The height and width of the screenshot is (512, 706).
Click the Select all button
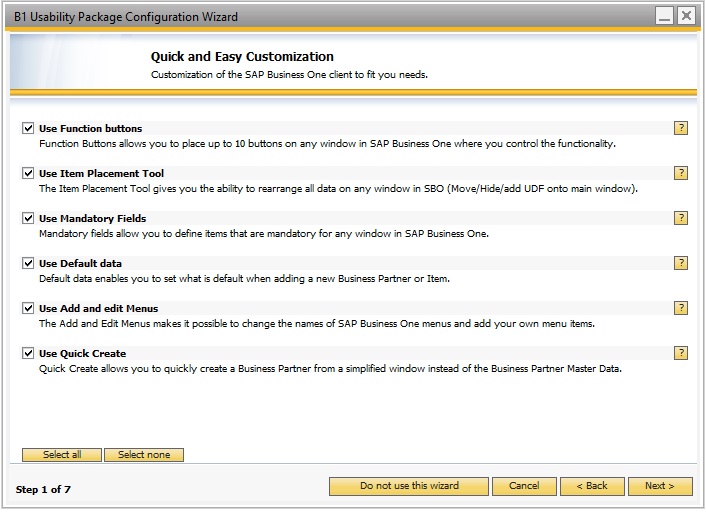pos(62,455)
